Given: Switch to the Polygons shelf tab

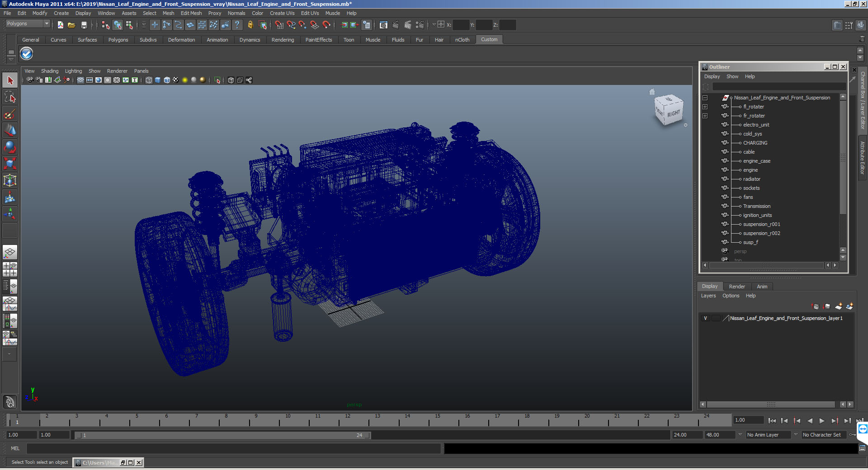Looking at the screenshot, I should click(x=118, y=40).
